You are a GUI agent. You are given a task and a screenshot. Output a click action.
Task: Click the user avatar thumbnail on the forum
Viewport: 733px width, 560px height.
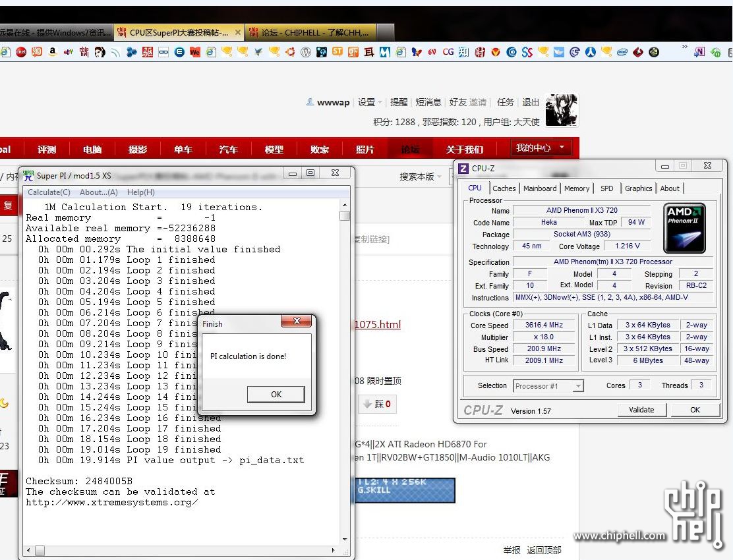pos(561,110)
